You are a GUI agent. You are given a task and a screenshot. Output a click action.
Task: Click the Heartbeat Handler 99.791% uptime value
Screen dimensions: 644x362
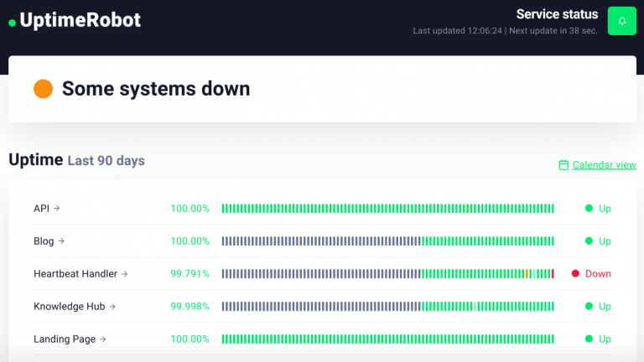click(x=190, y=274)
